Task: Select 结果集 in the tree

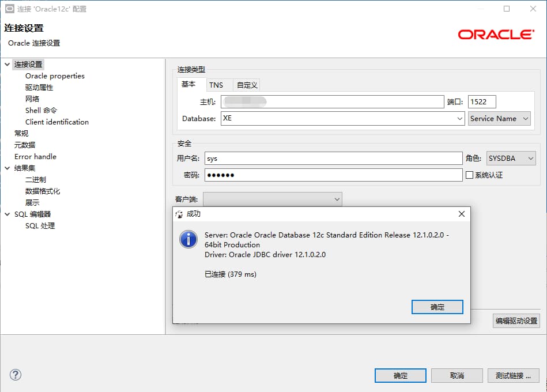Action: pyautogui.click(x=25, y=168)
